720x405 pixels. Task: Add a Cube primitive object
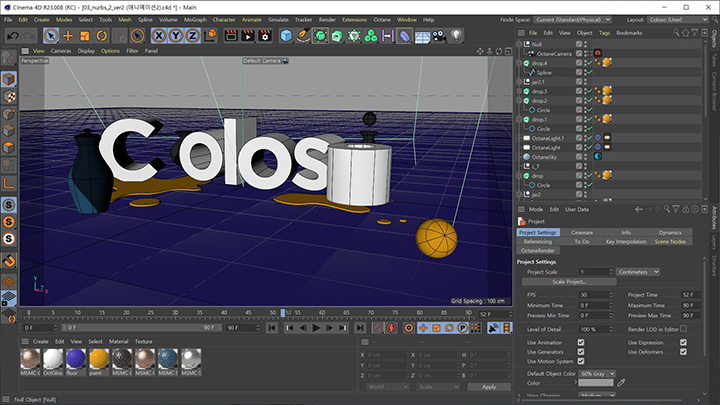[286, 36]
